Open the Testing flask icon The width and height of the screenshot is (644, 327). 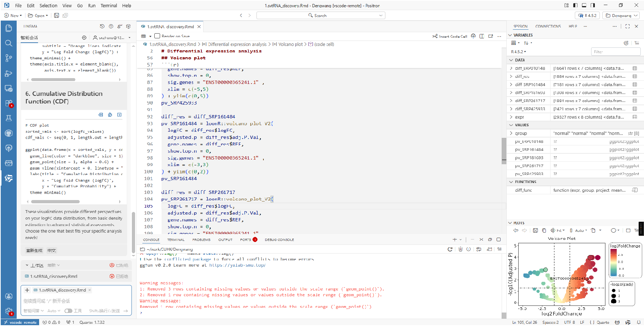(x=9, y=118)
